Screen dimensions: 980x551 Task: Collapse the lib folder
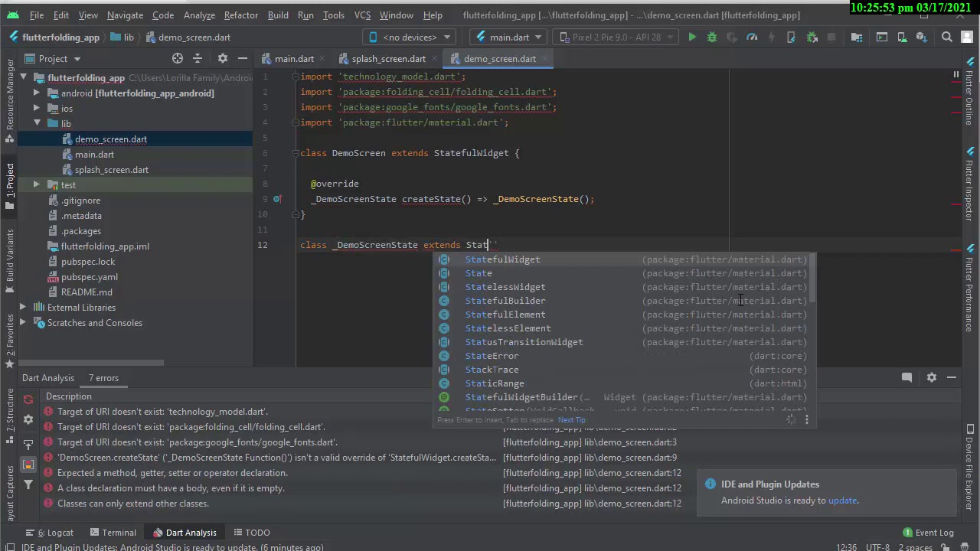pyautogui.click(x=36, y=123)
